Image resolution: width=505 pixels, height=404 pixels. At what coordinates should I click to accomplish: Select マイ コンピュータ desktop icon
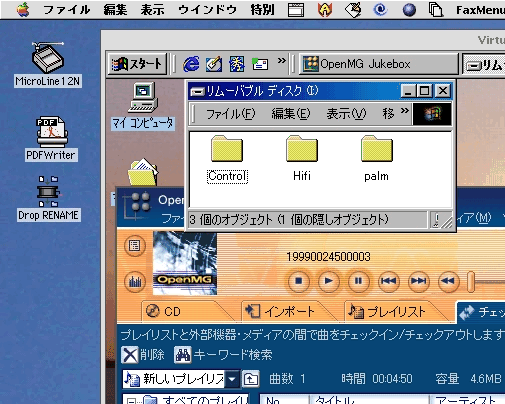click(143, 106)
